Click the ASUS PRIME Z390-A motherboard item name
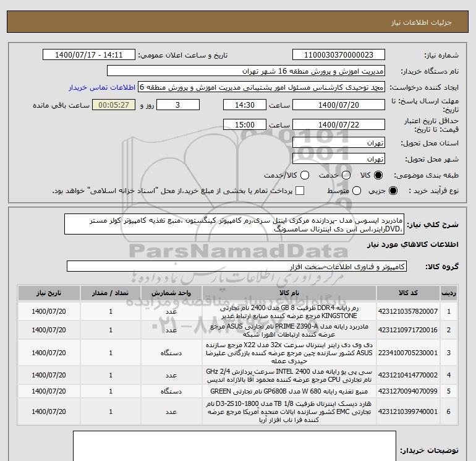 coord(289,330)
